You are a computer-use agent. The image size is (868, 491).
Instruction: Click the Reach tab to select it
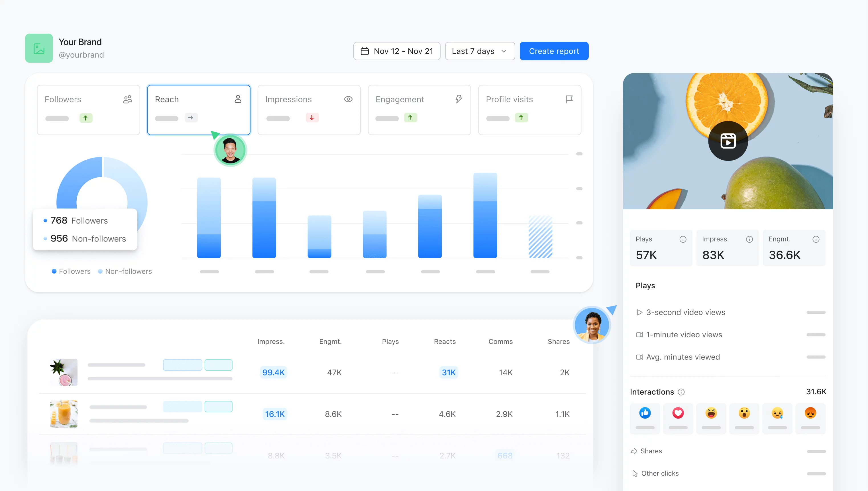pos(199,109)
